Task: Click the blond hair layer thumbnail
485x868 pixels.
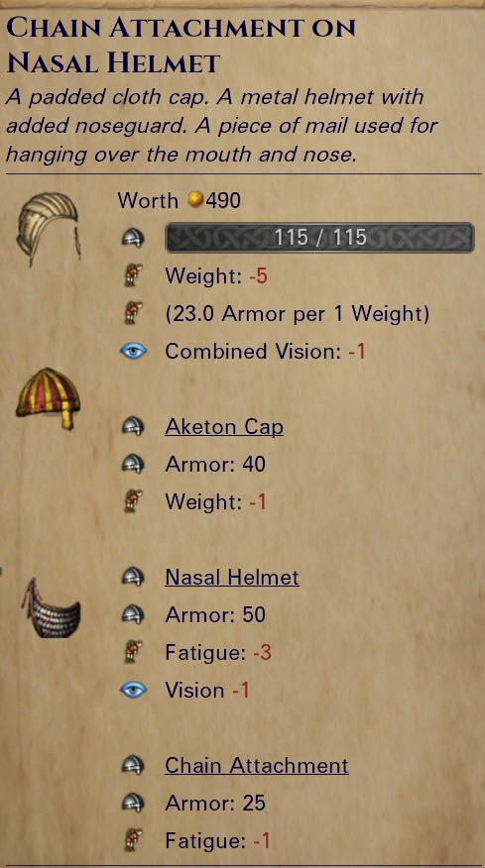Action: tap(48, 228)
